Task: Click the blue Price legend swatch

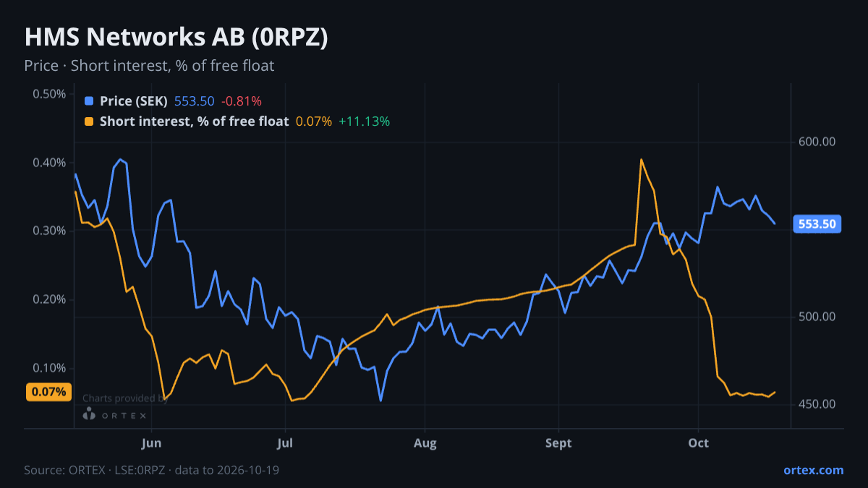Action: click(x=89, y=101)
